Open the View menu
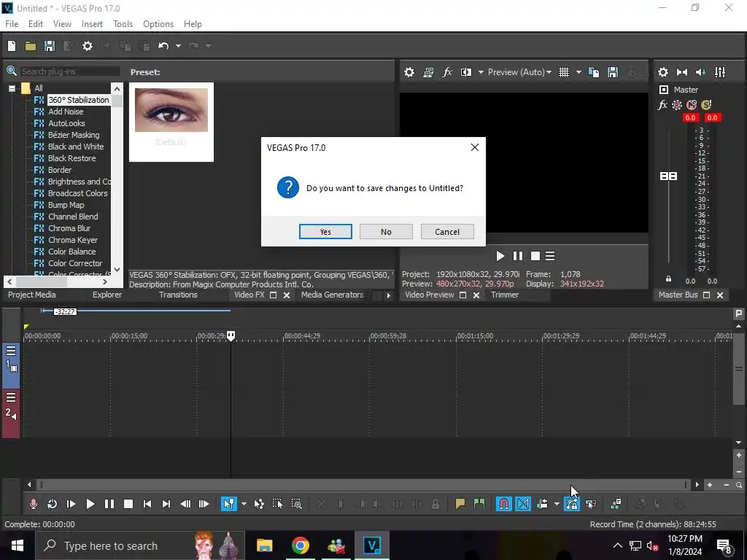Viewport: 747px width, 560px height. 62,24
